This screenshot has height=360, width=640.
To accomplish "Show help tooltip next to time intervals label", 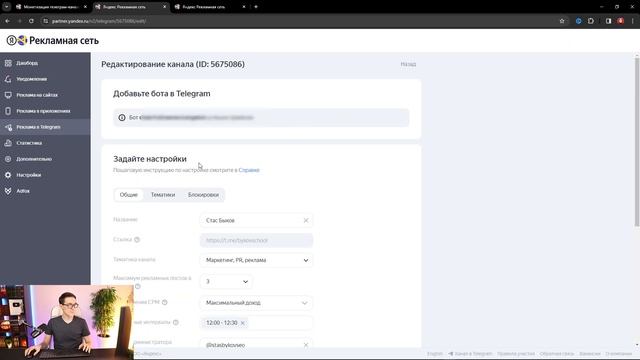I will (x=176, y=322).
